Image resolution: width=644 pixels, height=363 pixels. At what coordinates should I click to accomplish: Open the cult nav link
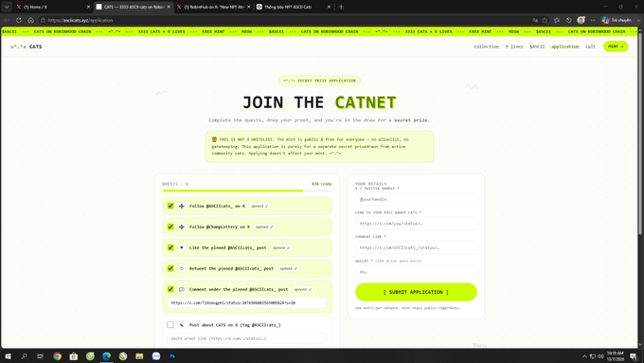click(590, 46)
